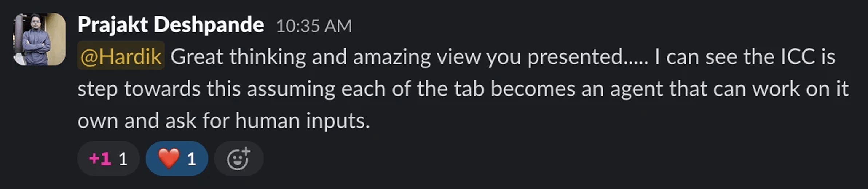Open Prajakt Deshpande's profile photo
868x189 pixels.
click(39, 39)
